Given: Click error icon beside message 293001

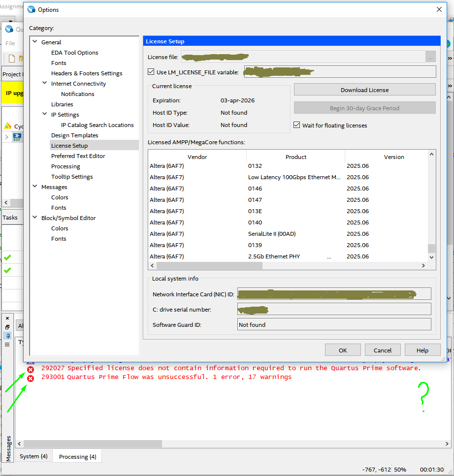Looking at the screenshot, I should click(x=31, y=379).
